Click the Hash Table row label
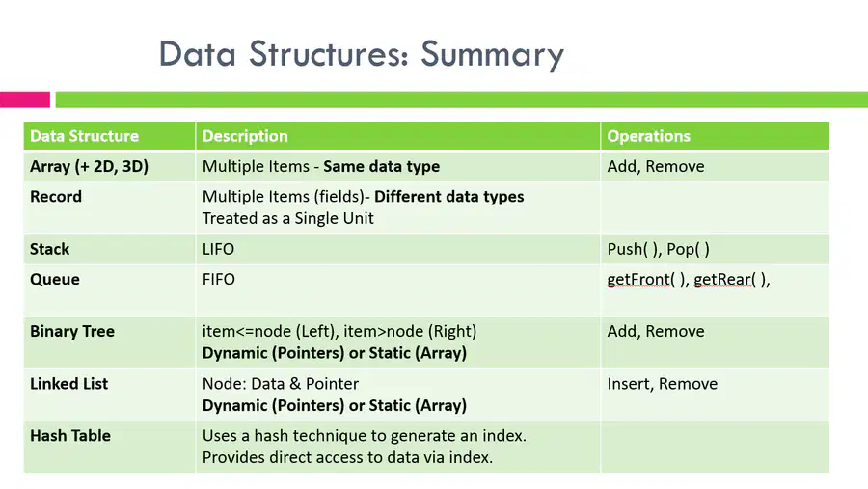 point(70,436)
